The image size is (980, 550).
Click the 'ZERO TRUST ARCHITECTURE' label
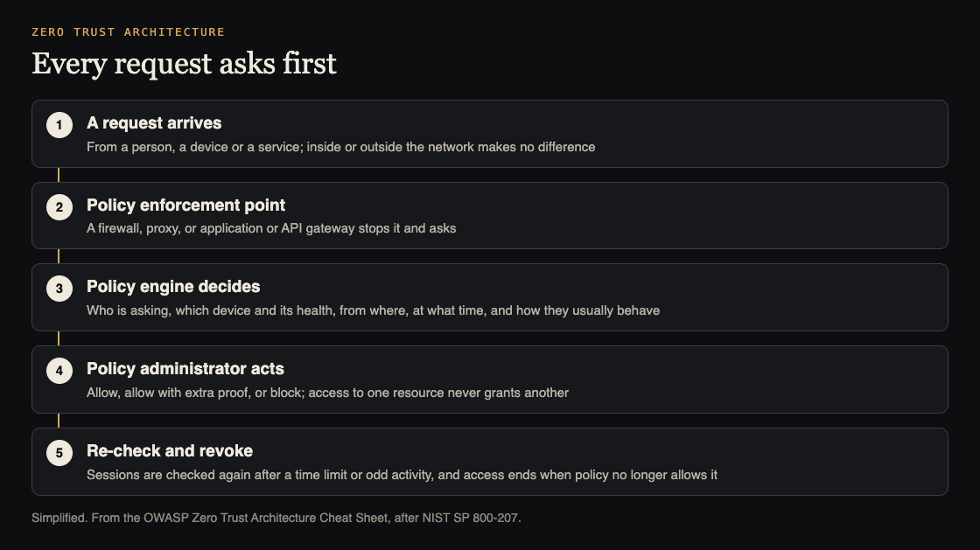pyautogui.click(x=128, y=31)
